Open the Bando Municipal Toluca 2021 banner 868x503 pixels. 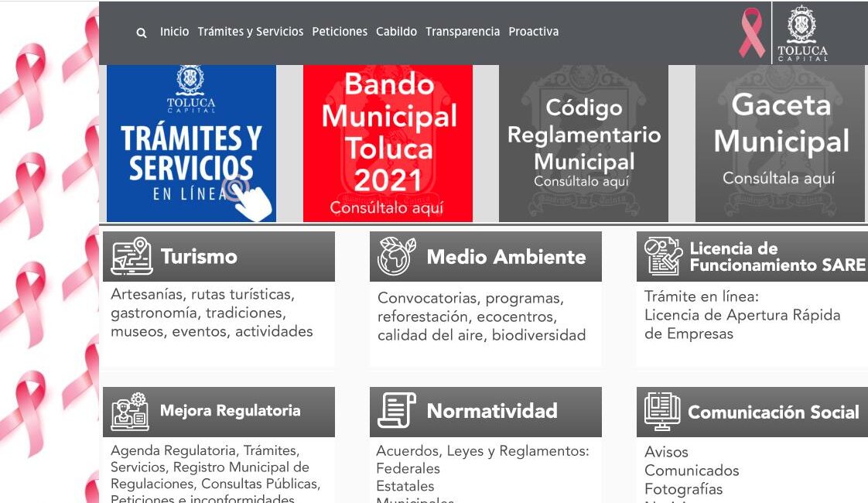pyautogui.click(x=388, y=143)
